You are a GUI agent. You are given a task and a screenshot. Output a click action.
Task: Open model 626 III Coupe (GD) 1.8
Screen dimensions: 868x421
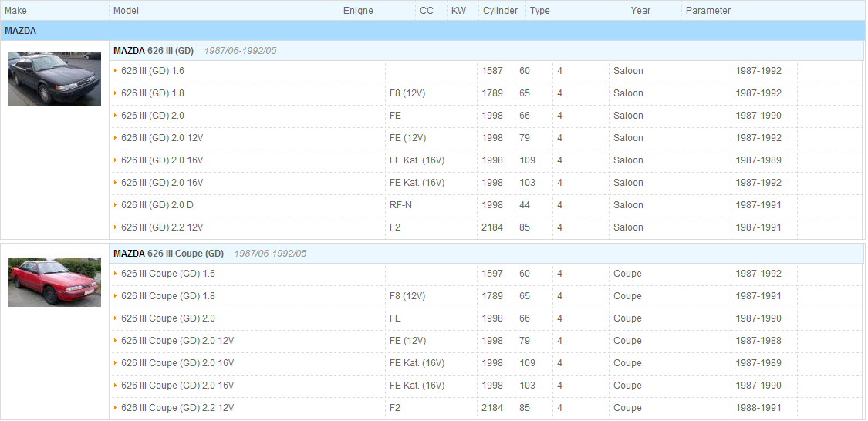click(x=168, y=296)
